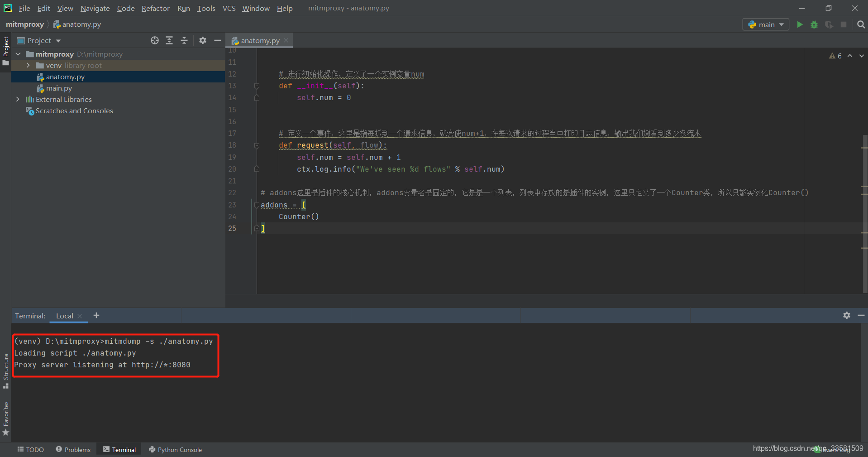The width and height of the screenshot is (868, 457).
Task: Place cursor on line 24 Counter()
Action: pyautogui.click(x=299, y=217)
